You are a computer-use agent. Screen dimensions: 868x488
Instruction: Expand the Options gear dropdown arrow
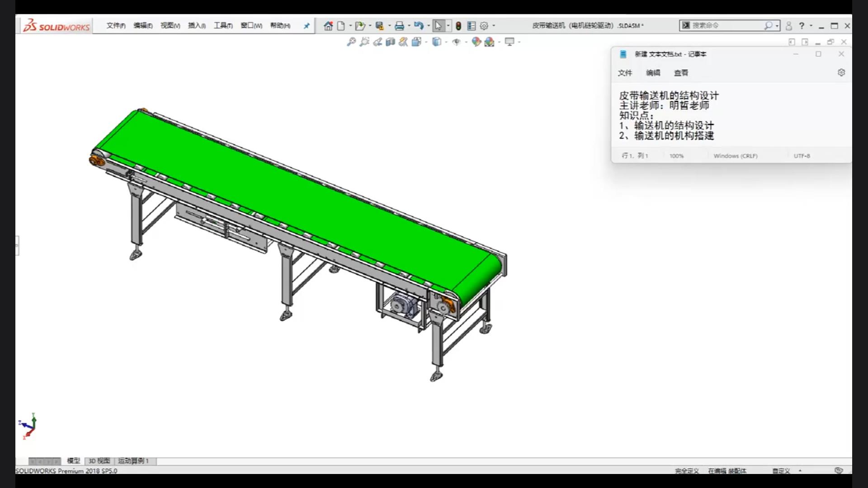494,26
